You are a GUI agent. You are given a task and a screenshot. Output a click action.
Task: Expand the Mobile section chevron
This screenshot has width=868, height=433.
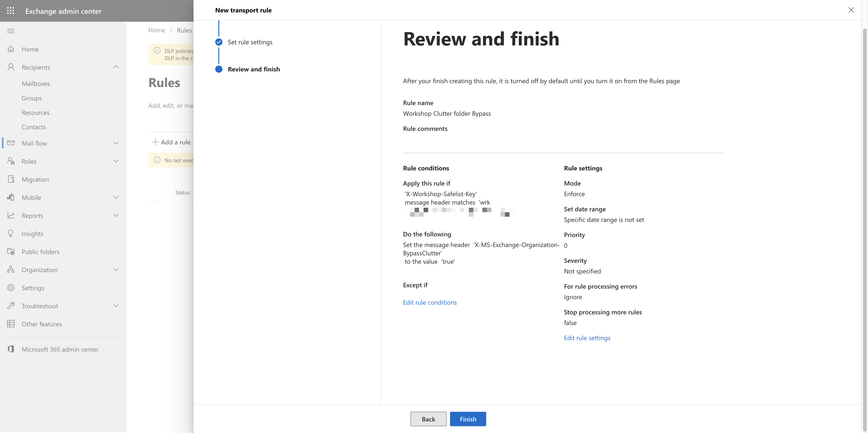tap(116, 197)
